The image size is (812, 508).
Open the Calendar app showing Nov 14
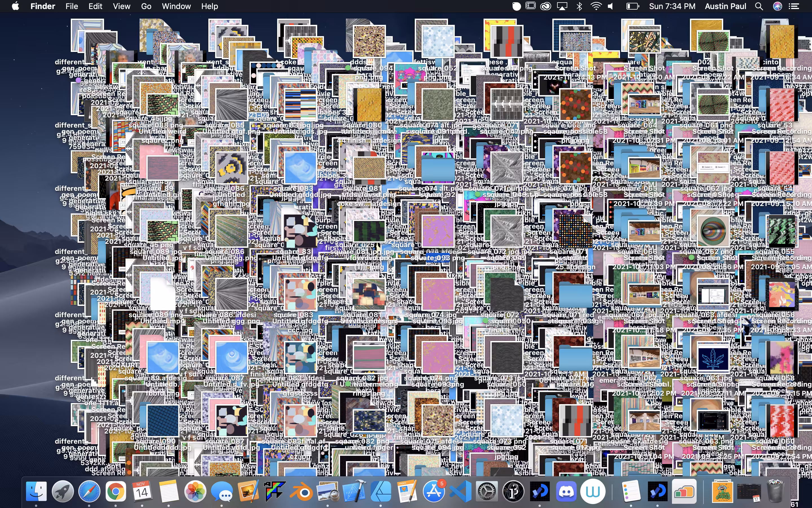pyautogui.click(x=142, y=492)
